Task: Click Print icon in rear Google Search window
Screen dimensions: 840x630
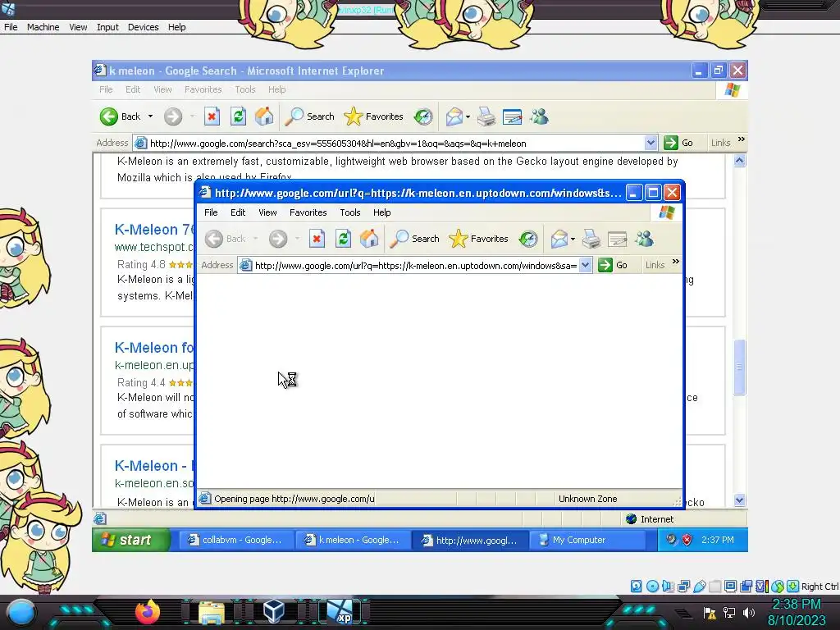Action: click(486, 116)
